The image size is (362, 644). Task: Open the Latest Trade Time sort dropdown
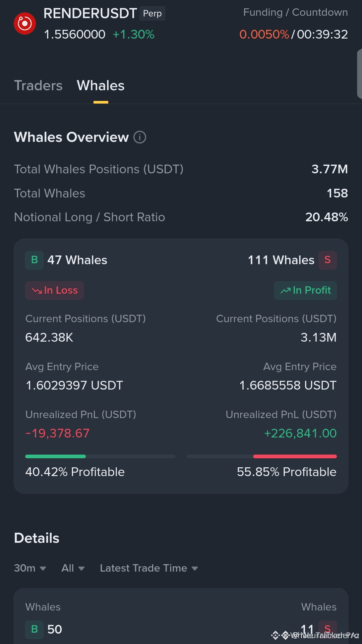(149, 568)
